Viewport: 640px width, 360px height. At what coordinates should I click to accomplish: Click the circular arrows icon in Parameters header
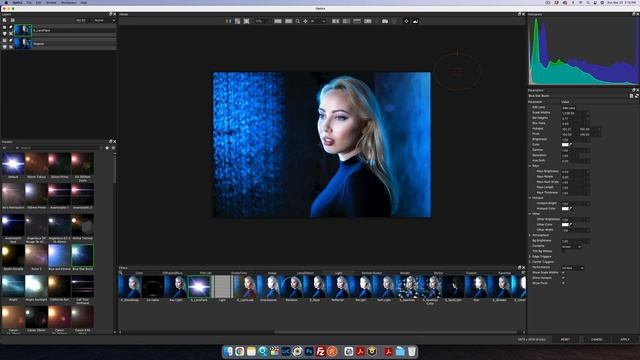(x=636, y=96)
